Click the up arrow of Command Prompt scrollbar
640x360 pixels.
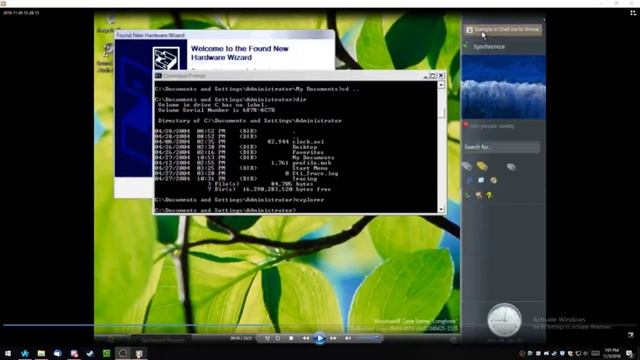tap(441, 85)
